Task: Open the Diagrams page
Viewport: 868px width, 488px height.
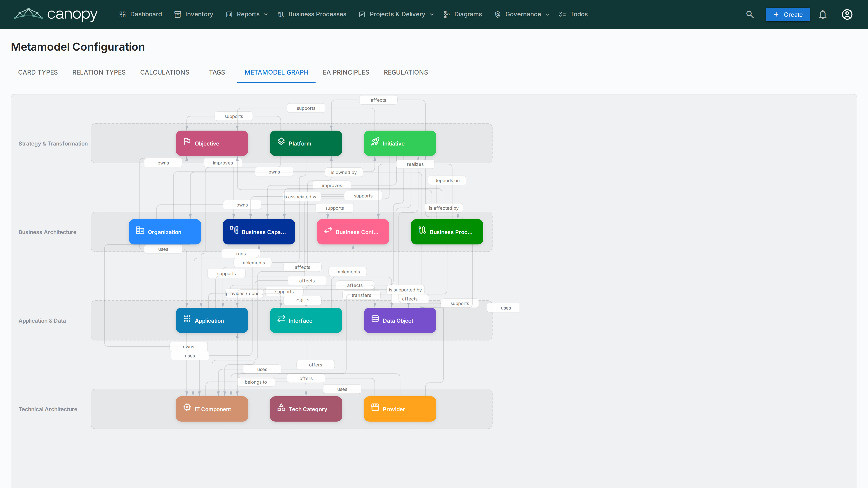Action: coord(463,14)
